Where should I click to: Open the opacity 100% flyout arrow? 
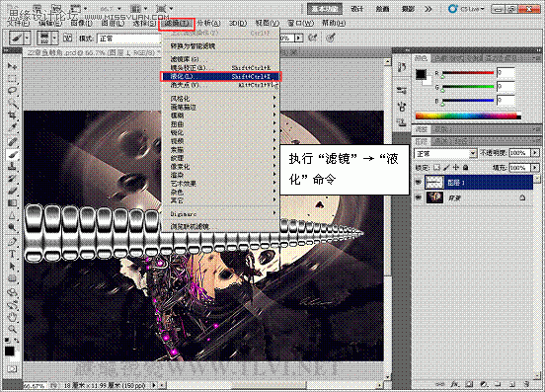535,153
